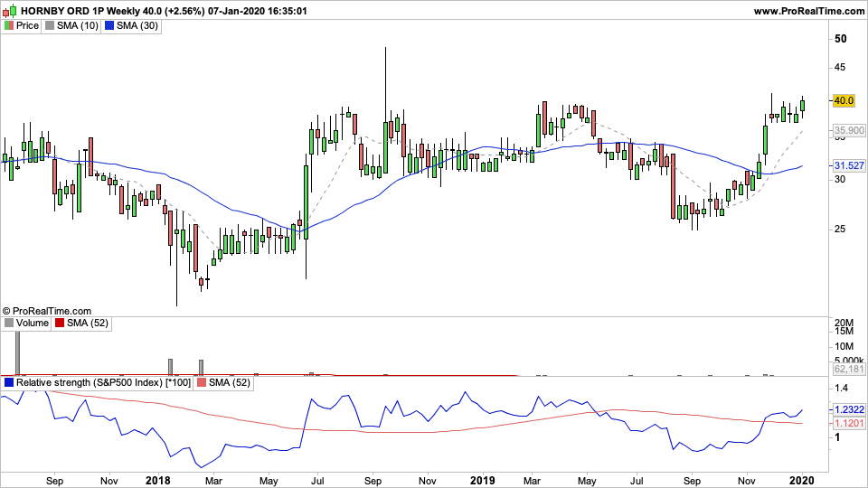The height and width of the screenshot is (488, 868).
Task: Click the Price legend color swatch
Action: (9, 25)
